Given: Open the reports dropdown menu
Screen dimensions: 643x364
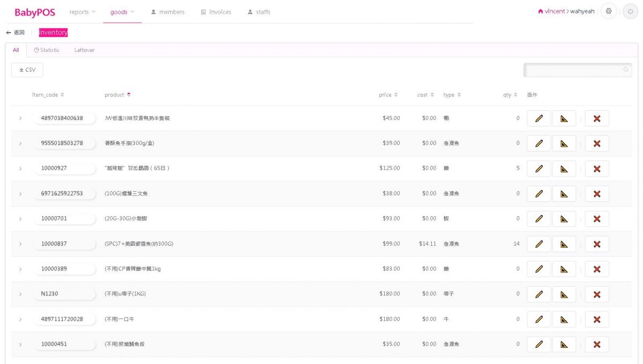Looking at the screenshot, I should coord(82,12).
